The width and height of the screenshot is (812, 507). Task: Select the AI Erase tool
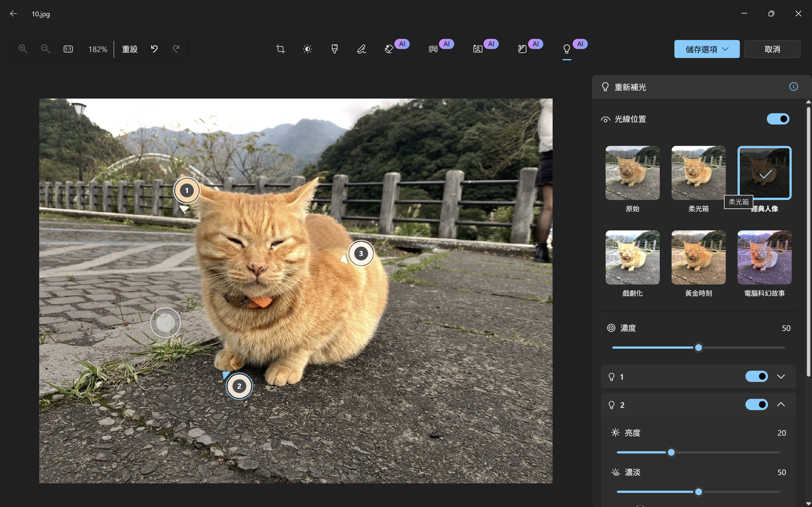tap(389, 49)
